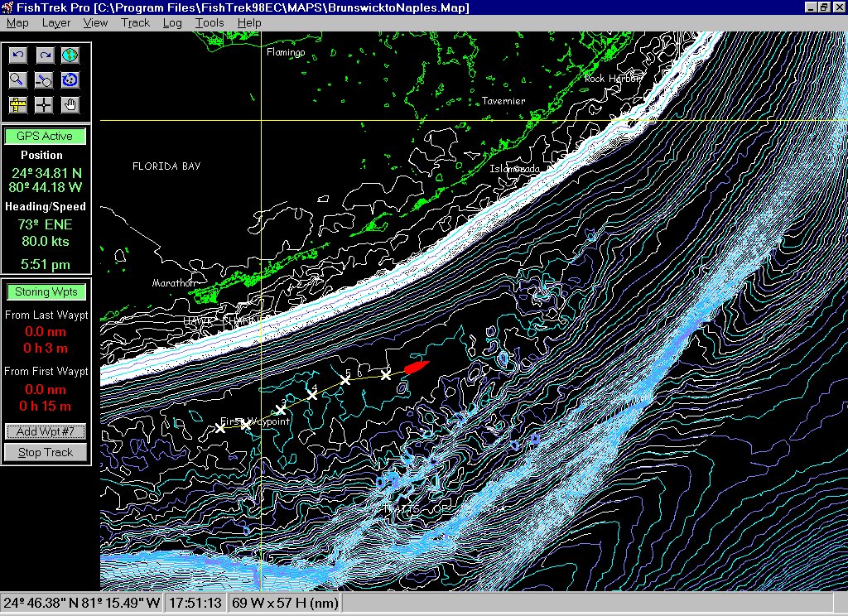The height and width of the screenshot is (616, 848).
Task: Click the cursor coordinates in status bar
Action: click(x=82, y=603)
